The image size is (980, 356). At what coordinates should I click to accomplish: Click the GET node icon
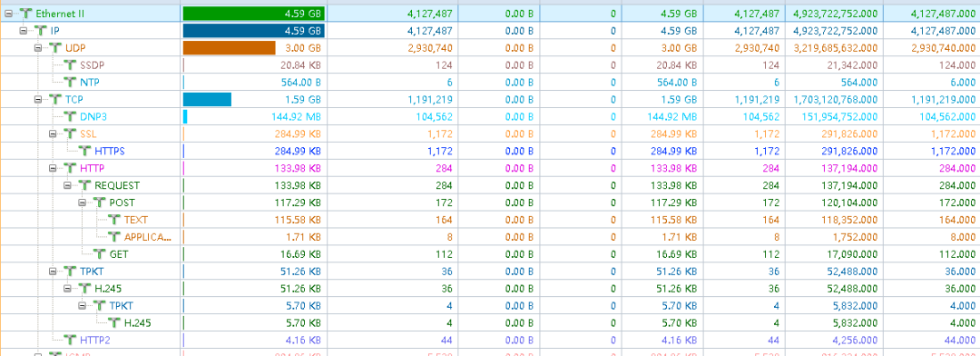(x=100, y=254)
